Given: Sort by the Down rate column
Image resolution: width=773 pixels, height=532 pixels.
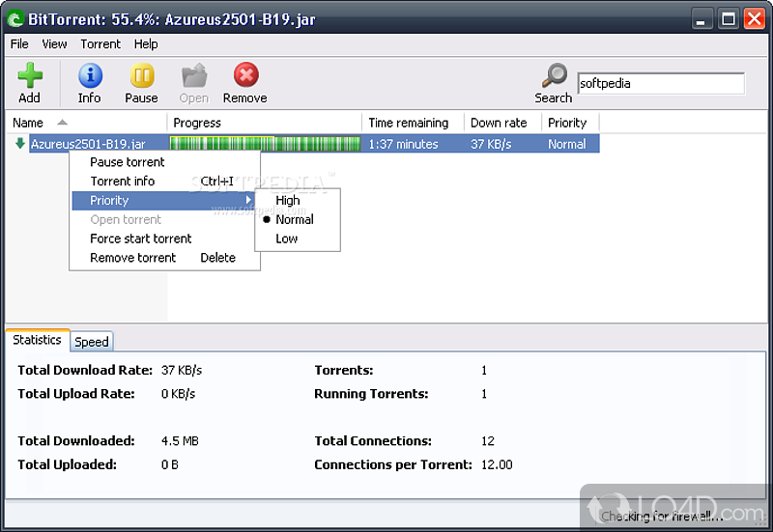Looking at the screenshot, I should coord(502,123).
